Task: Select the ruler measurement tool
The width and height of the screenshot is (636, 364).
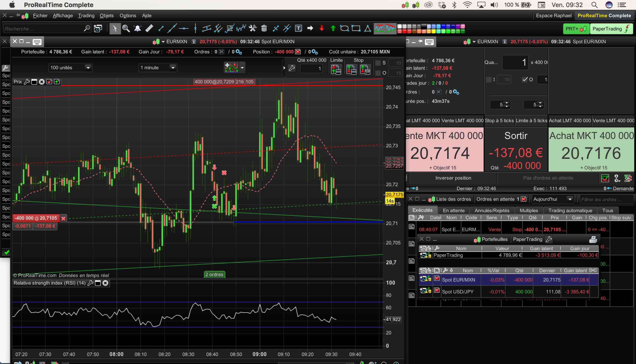Action: click(x=149, y=28)
